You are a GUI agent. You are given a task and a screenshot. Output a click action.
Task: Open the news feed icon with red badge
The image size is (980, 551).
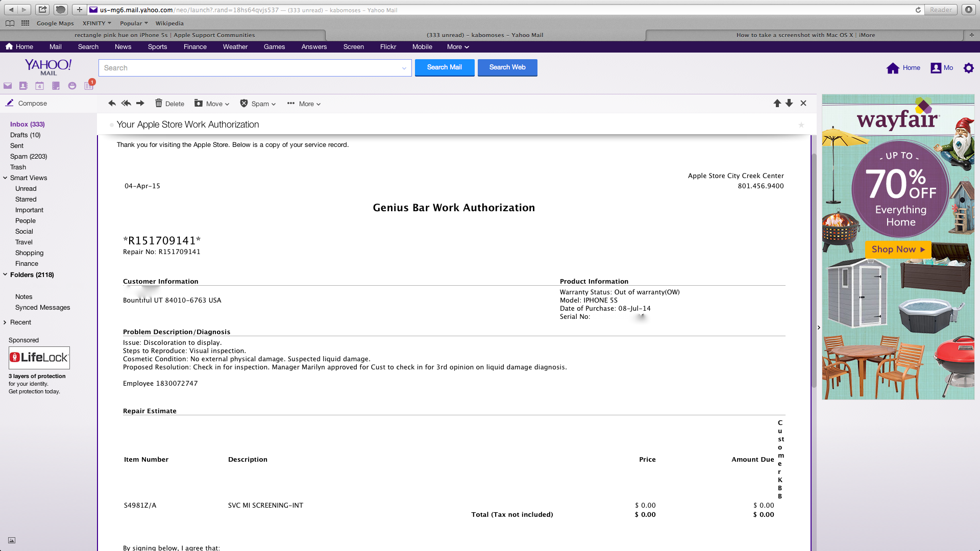point(89,86)
